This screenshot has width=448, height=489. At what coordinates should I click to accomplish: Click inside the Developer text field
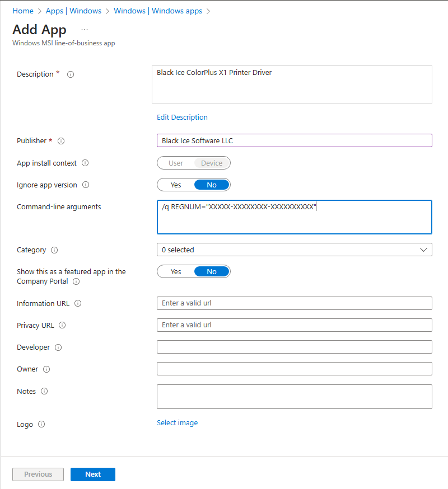pyautogui.click(x=294, y=347)
